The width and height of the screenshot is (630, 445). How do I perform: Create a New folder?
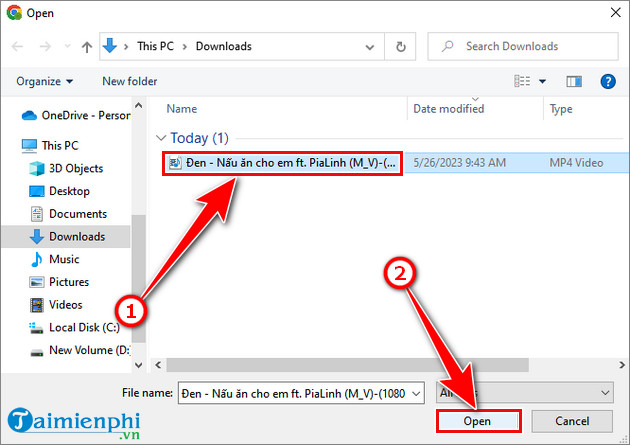(129, 82)
